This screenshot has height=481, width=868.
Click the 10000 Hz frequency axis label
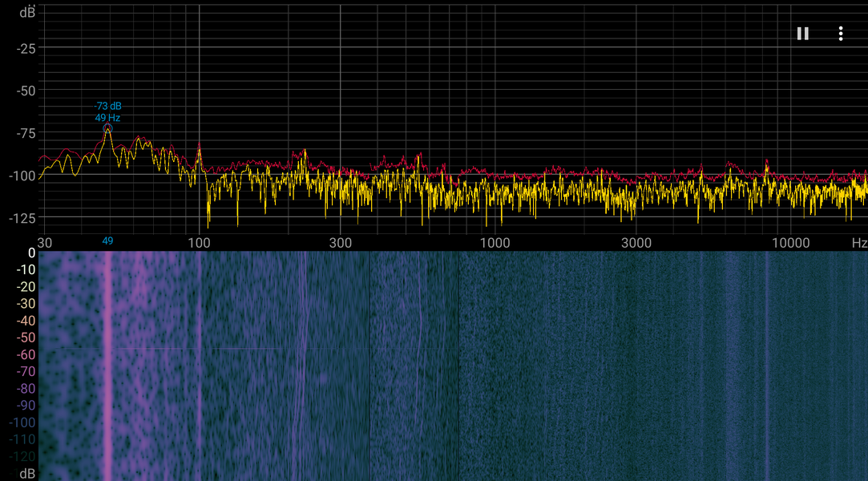tap(790, 242)
